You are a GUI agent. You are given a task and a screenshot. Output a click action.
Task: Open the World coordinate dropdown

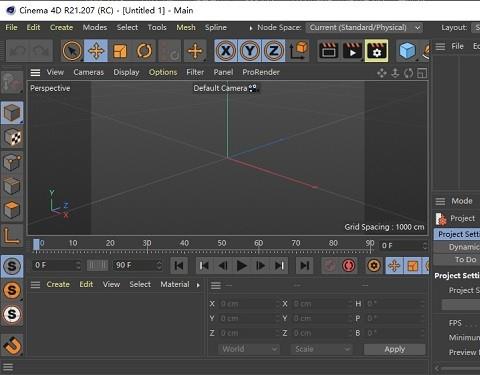coord(249,349)
